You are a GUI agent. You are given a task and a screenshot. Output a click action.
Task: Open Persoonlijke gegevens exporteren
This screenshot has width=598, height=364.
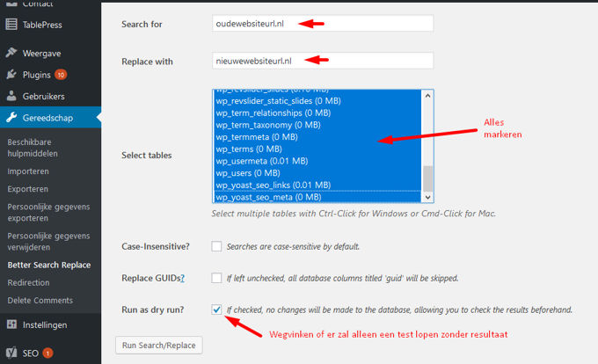click(x=49, y=212)
